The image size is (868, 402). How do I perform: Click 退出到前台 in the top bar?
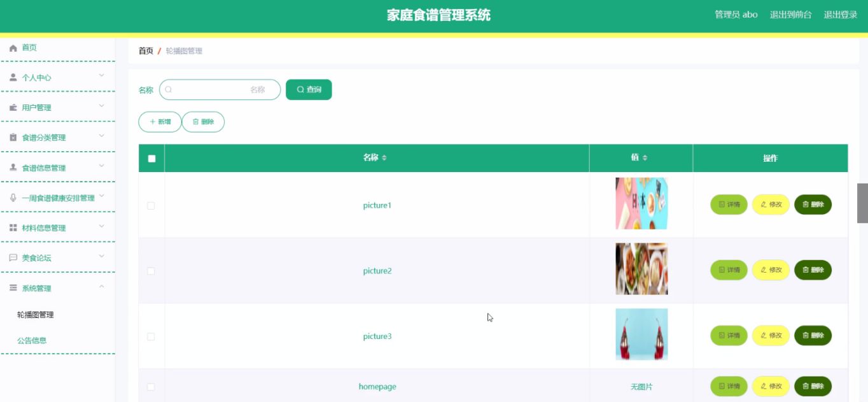click(790, 15)
